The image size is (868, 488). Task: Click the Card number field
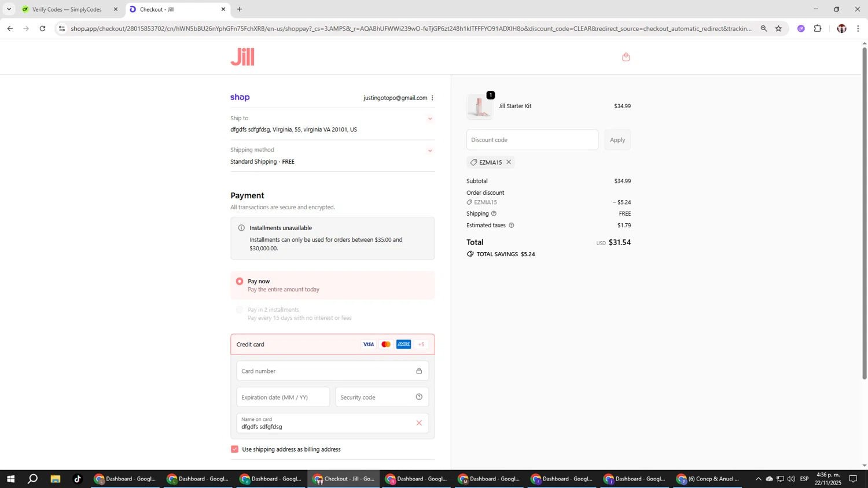click(333, 371)
